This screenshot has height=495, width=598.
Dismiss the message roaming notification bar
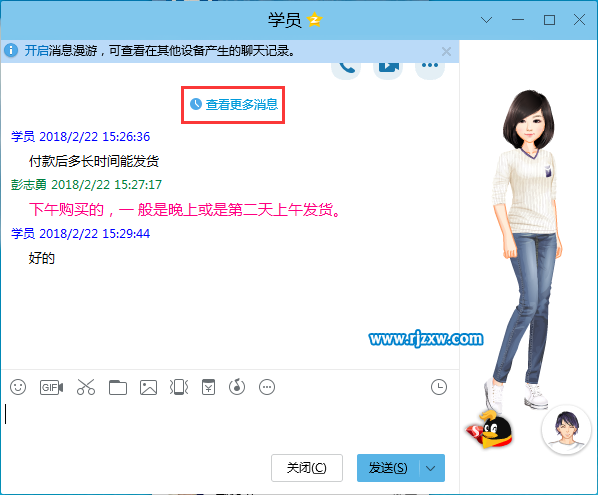446,51
